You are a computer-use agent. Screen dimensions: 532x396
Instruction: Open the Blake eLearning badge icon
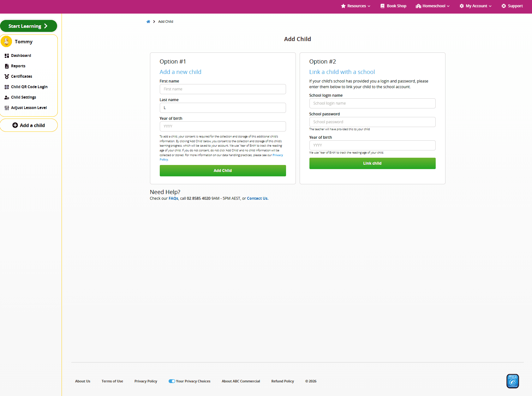click(x=513, y=381)
